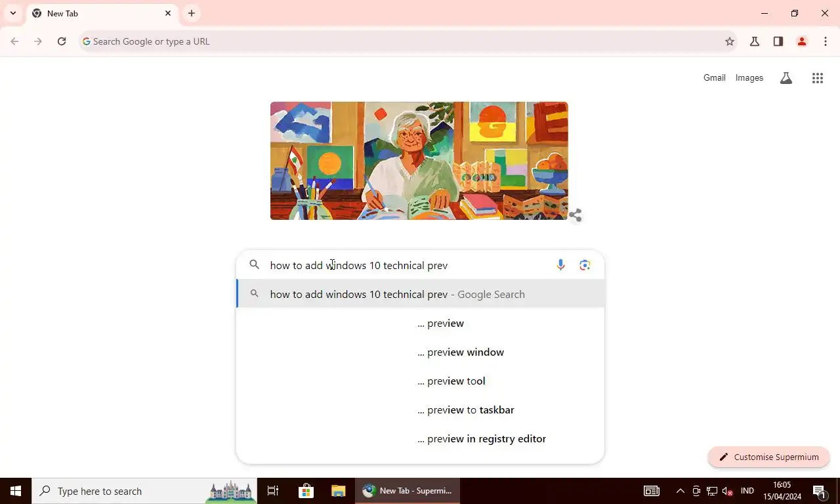840x504 pixels.
Task: Open Meet Now tray icon
Action: (696, 491)
